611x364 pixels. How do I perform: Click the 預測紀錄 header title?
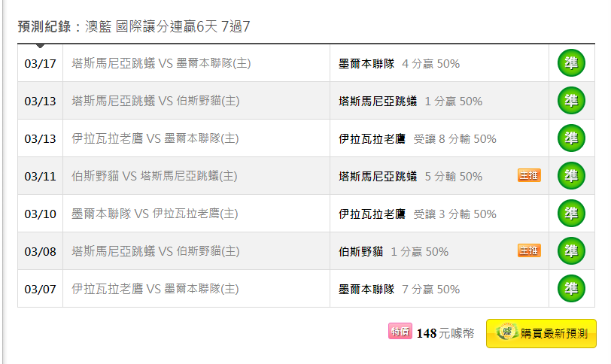(x=44, y=26)
